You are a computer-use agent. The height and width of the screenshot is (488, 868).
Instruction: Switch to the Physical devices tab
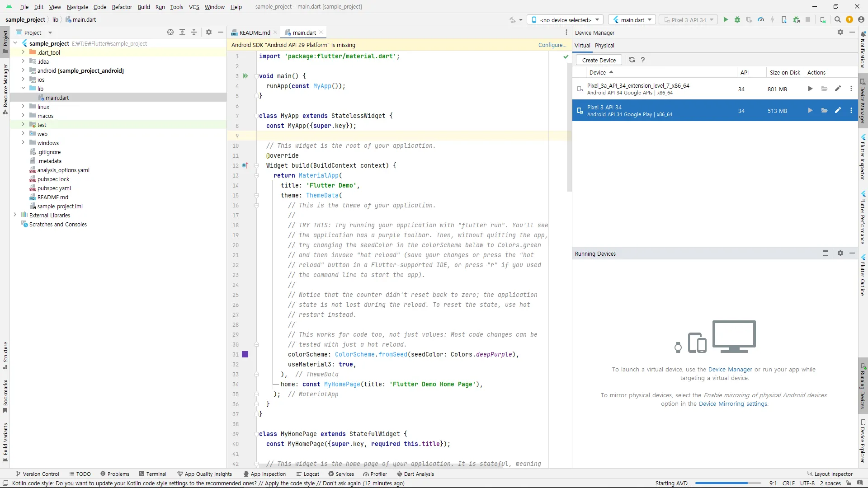(x=604, y=45)
